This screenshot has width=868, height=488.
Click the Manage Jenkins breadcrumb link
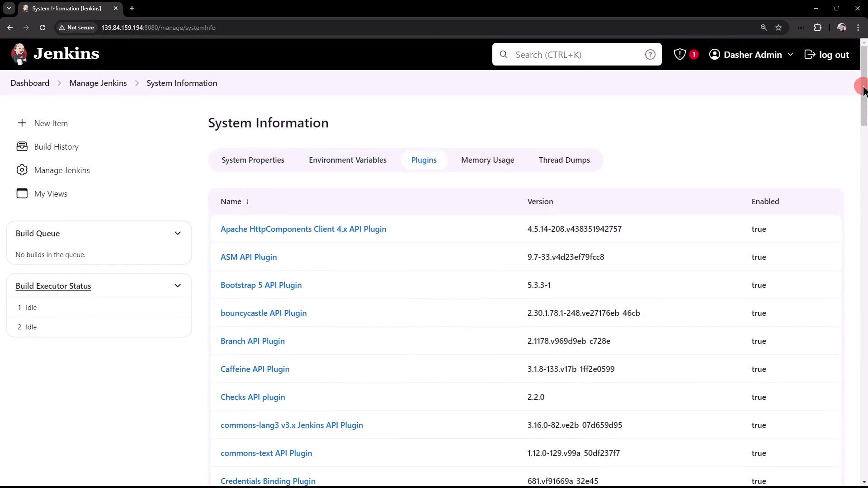(x=98, y=83)
